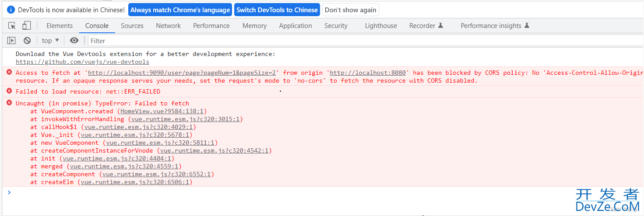Screen dimensions: 644x216
Task: Open vue.runtime.esm.js?c320:4404:1 link
Action: coord(116,158)
